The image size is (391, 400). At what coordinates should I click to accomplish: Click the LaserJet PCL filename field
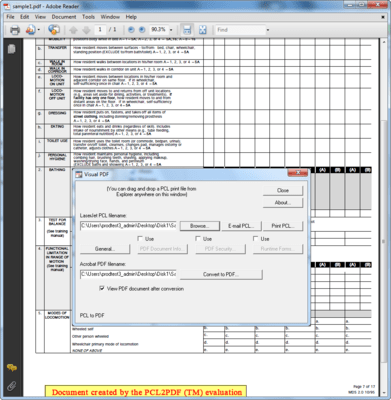click(128, 226)
